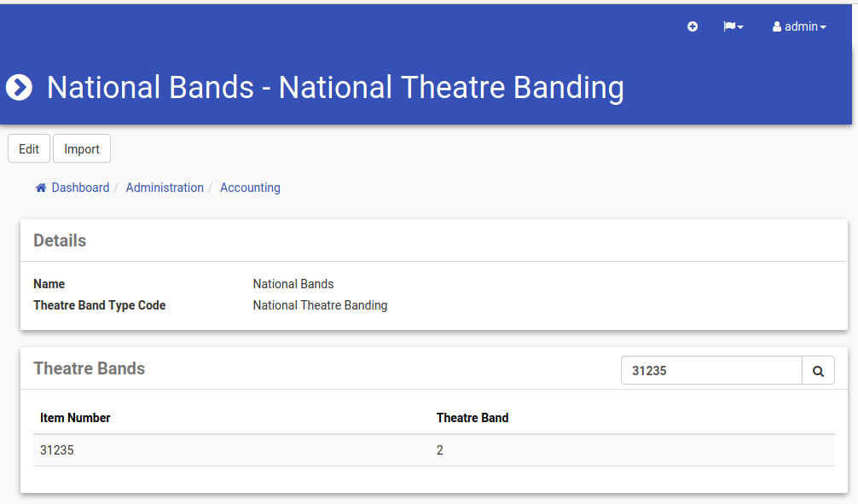
Task: Navigate to Administration breadcrumb
Action: pyautogui.click(x=165, y=188)
